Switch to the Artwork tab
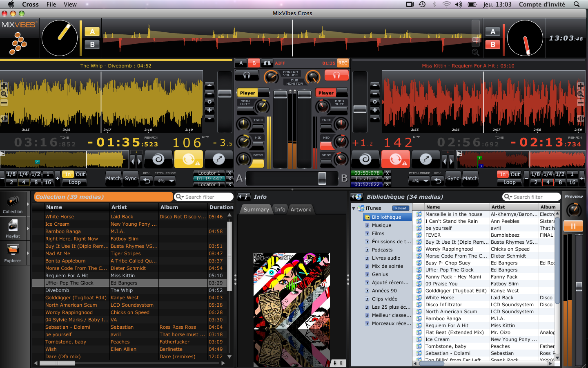588x368 pixels. (301, 209)
